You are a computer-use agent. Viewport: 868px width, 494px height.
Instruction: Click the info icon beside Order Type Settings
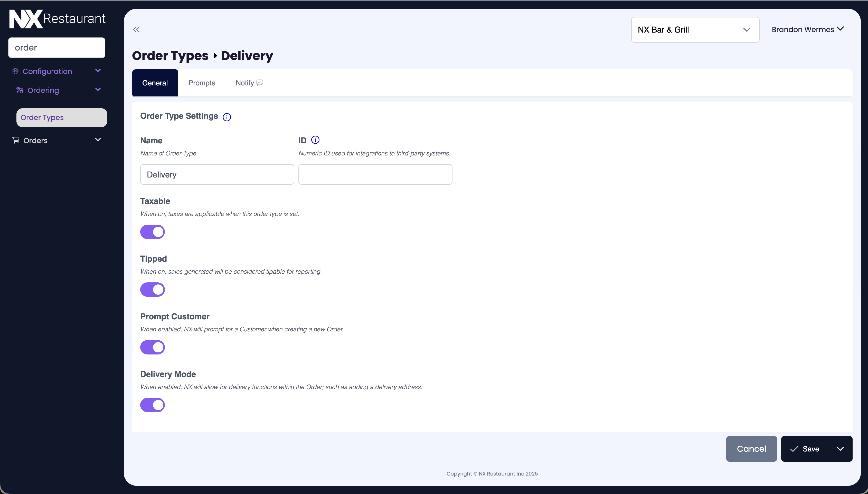tap(227, 117)
